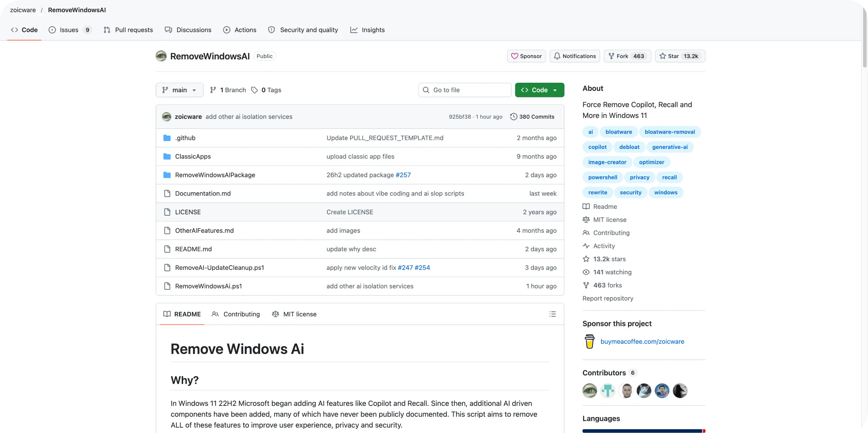Open RemoveWindowsAi.ps1 file
This screenshot has width=868, height=433.
pyautogui.click(x=209, y=286)
